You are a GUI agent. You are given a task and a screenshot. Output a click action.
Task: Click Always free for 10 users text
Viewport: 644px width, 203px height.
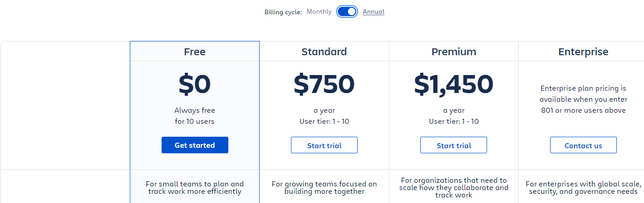click(195, 116)
